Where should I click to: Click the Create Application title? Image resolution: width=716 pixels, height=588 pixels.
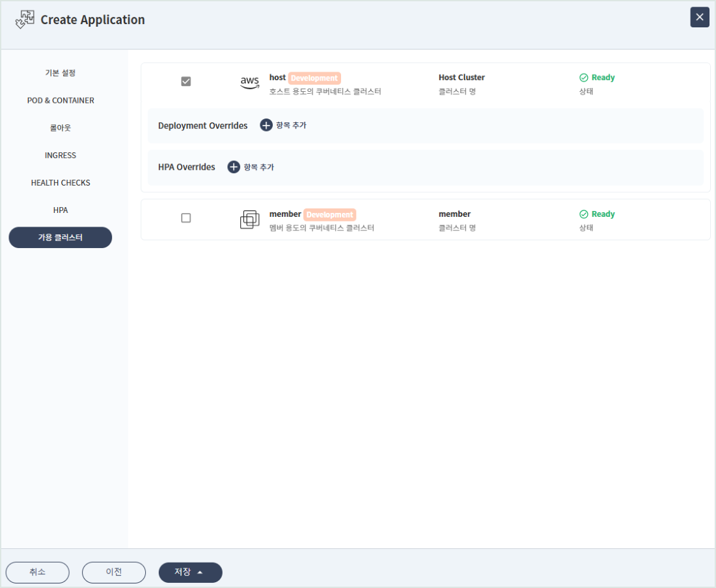92,20
